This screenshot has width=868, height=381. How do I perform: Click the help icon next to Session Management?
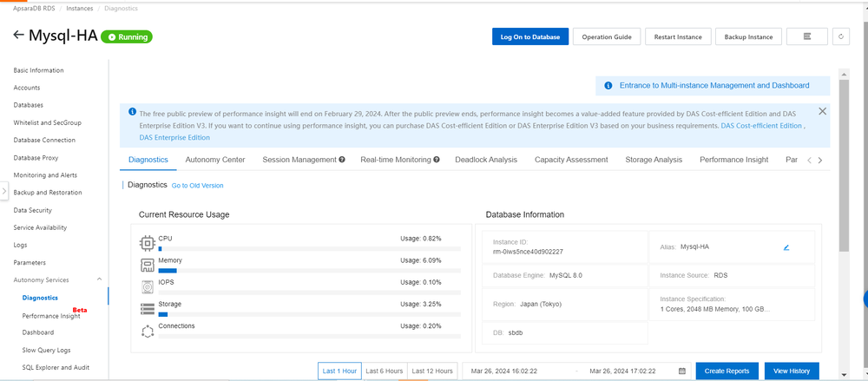click(342, 160)
